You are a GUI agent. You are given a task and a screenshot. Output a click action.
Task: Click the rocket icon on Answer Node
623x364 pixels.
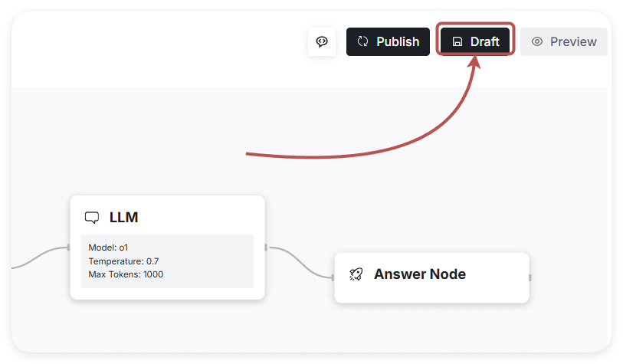coord(356,274)
